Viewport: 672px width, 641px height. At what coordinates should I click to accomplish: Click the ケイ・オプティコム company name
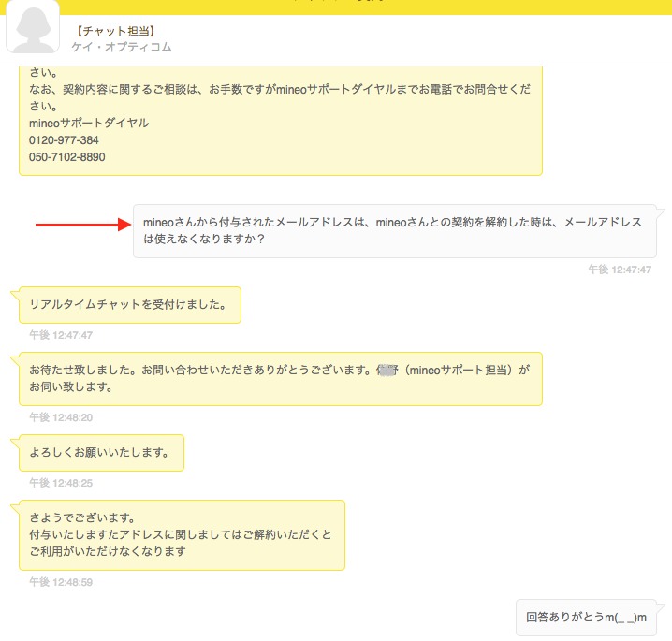122,47
